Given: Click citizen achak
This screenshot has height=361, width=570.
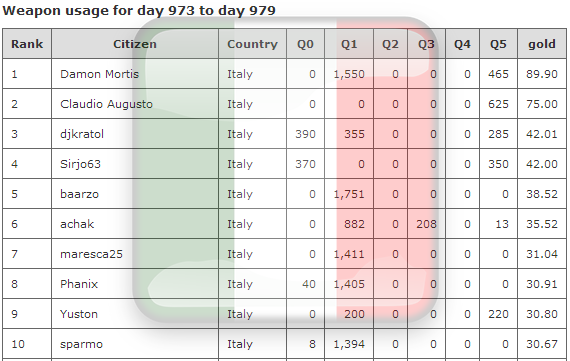Looking at the screenshot, I should (x=77, y=224).
